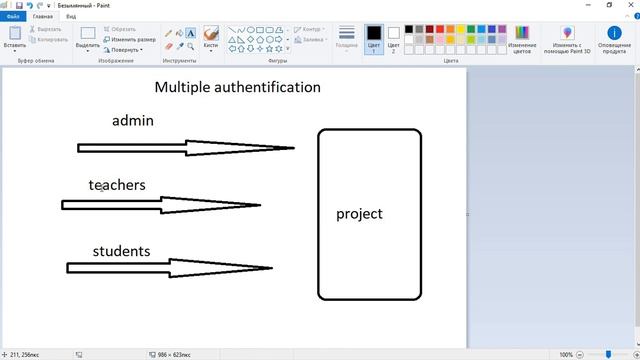Click Вырезать (Cut) button
Viewport: 640px width, 360px height.
tap(45, 29)
